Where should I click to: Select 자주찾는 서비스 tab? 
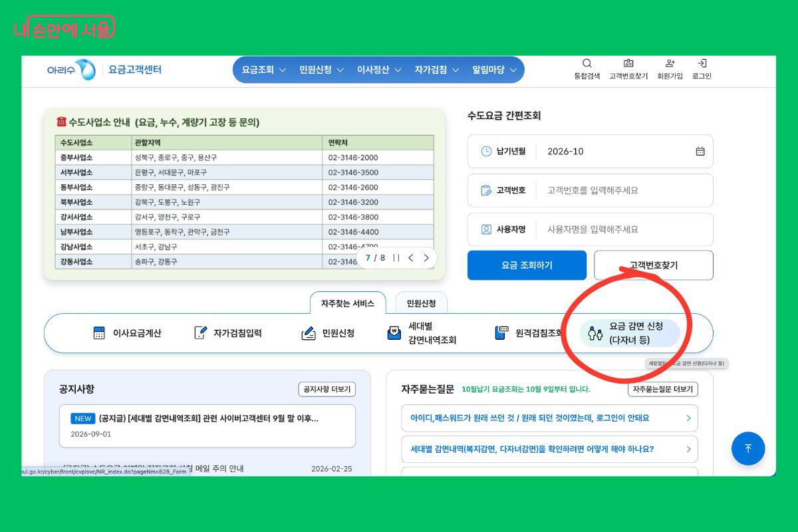tap(348, 303)
